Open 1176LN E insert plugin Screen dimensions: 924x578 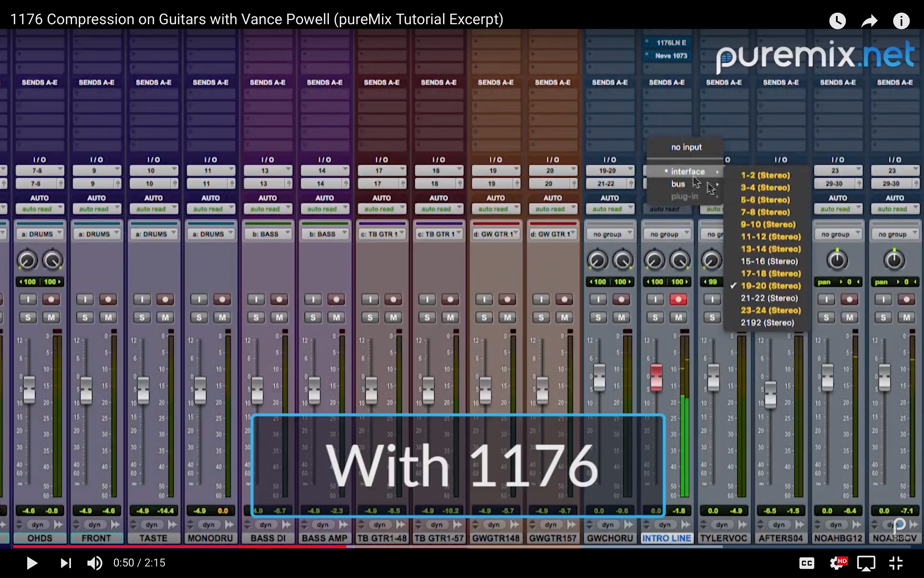pyautogui.click(x=667, y=42)
